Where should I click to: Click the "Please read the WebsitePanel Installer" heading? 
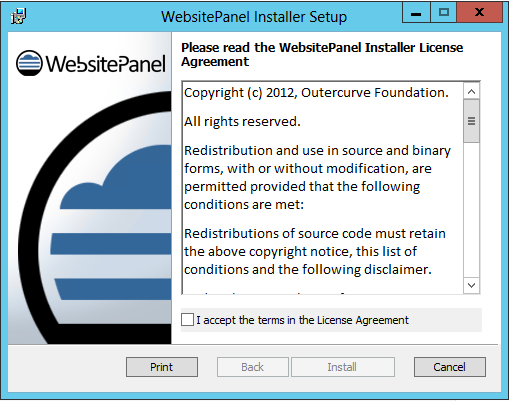[x=322, y=54]
